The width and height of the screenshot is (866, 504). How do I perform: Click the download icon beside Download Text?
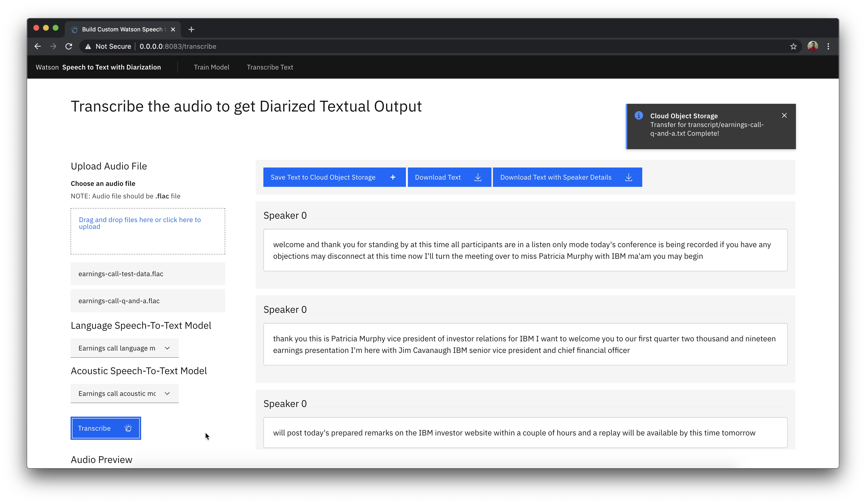tap(478, 177)
